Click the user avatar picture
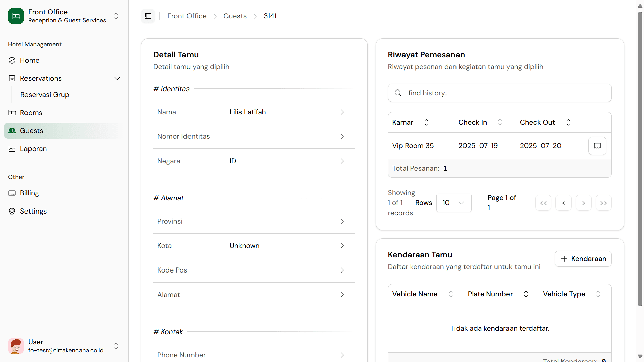 [x=16, y=346]
